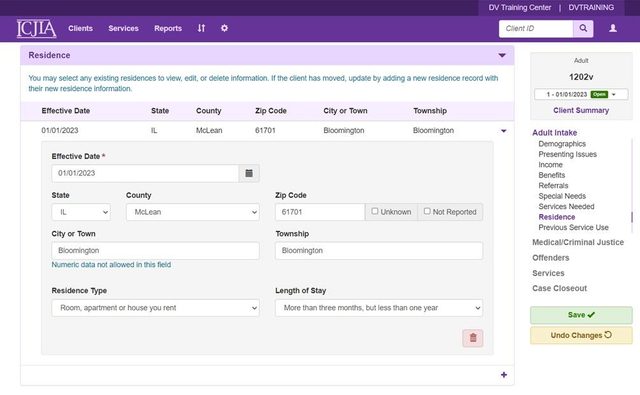This screenshot has width=640, height=395.
Task: Open the settings gear icon
Action: pyautogui.click(x=224, y=28)
